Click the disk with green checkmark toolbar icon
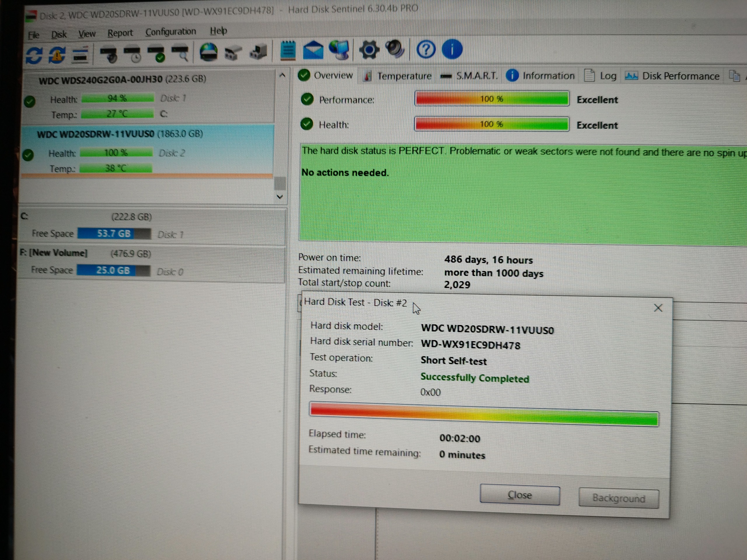 pyautogui.click(x=157, y=54)
